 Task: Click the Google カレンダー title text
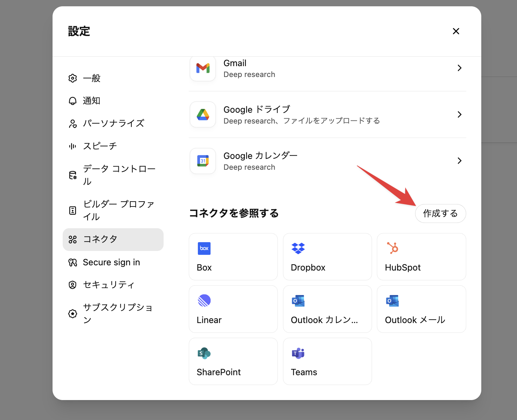261,156
